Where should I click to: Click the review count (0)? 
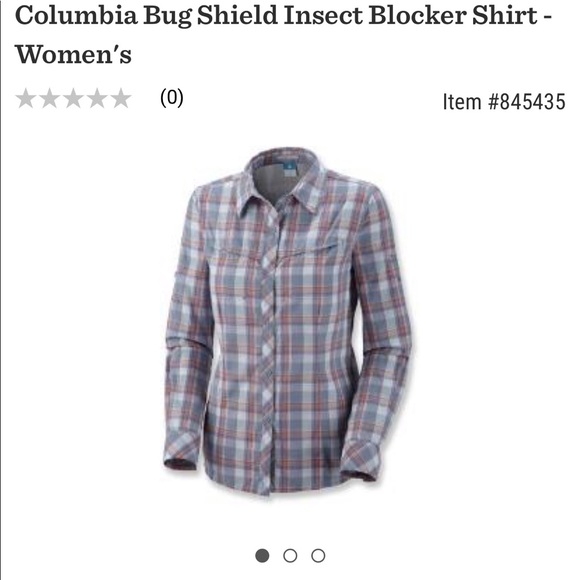coord(172,98)
